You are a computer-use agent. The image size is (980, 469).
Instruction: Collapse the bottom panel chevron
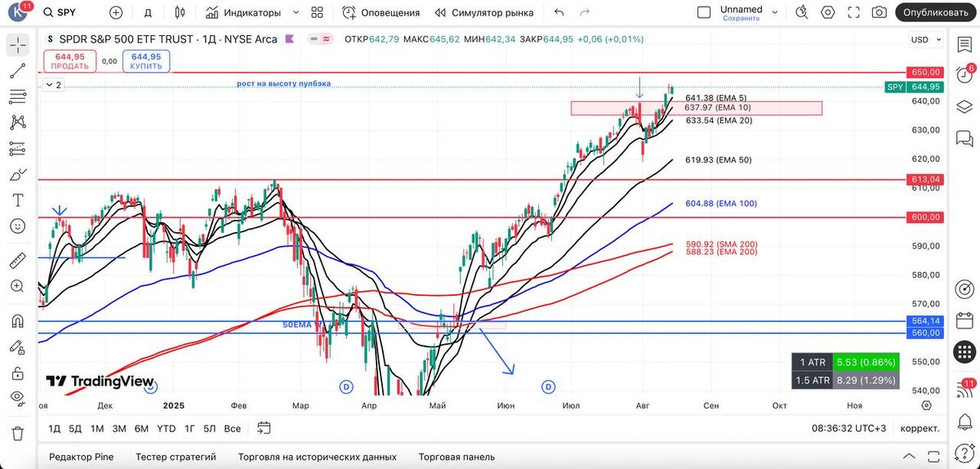[909, 457]
